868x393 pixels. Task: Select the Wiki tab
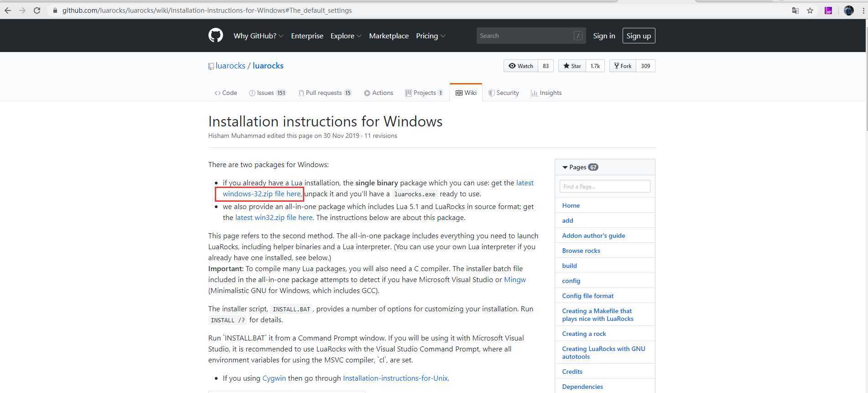466,93
